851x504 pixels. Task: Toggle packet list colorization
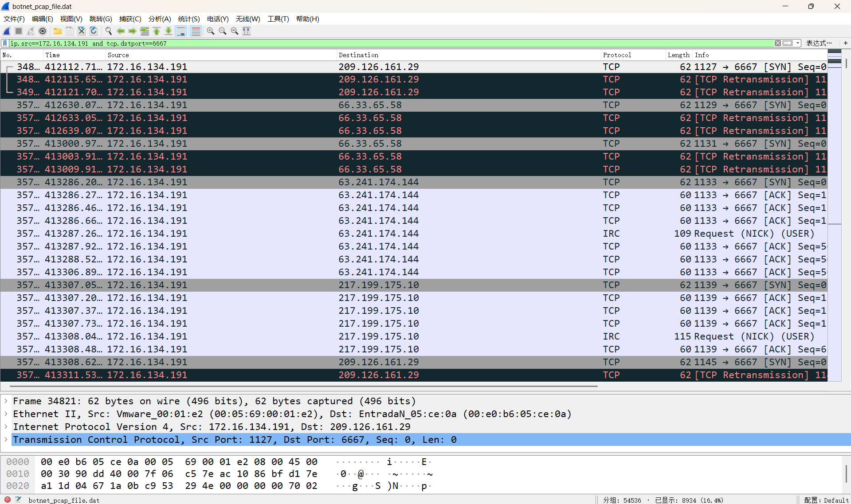[x=196, y=31]
